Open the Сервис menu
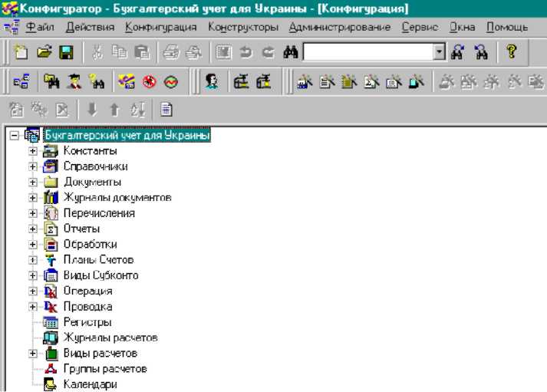Screen dimensions: 547x392 click(x=420, y=27)
